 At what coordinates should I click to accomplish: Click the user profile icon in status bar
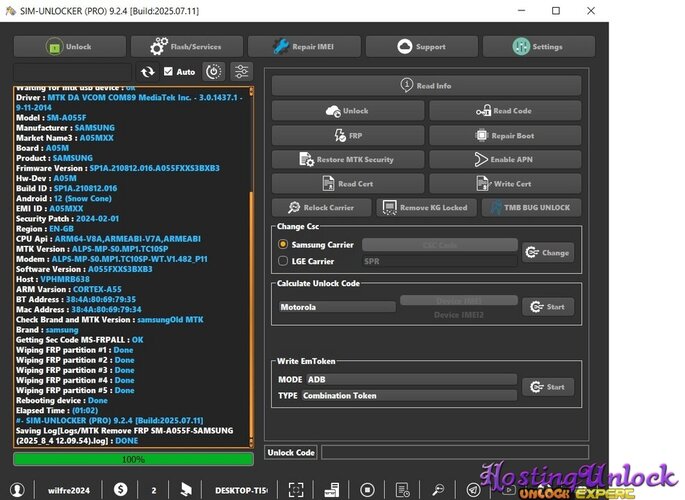tap(17, 490)
